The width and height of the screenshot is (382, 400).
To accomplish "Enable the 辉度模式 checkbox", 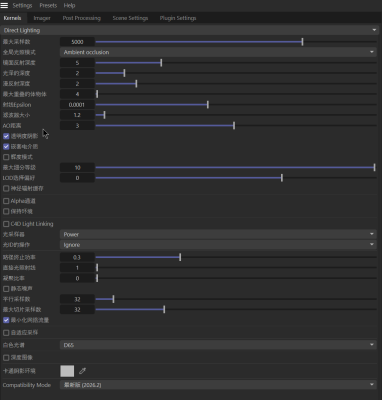I will point(6,157).
